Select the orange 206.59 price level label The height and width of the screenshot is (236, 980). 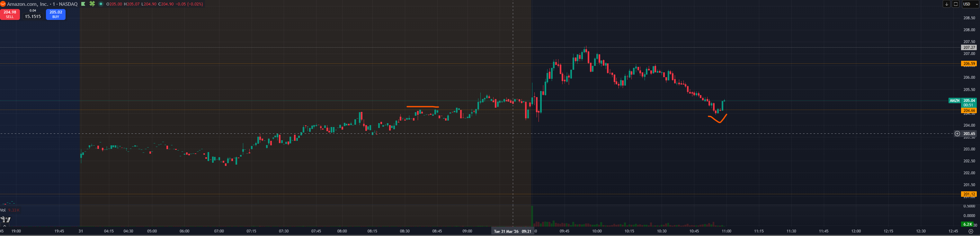coord(968,64)
